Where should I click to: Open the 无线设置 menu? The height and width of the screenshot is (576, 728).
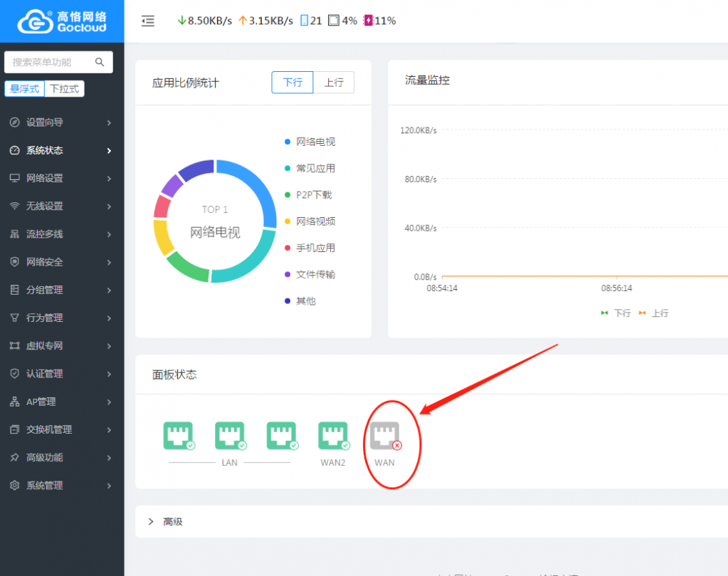pos(45,206)
